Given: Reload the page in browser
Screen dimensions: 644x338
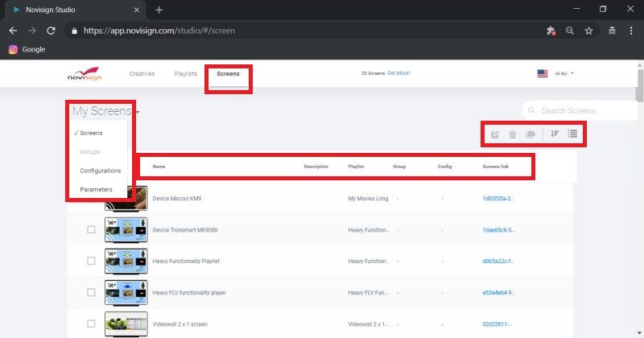Looking at the screenshot, I should (x=51, y=31).
